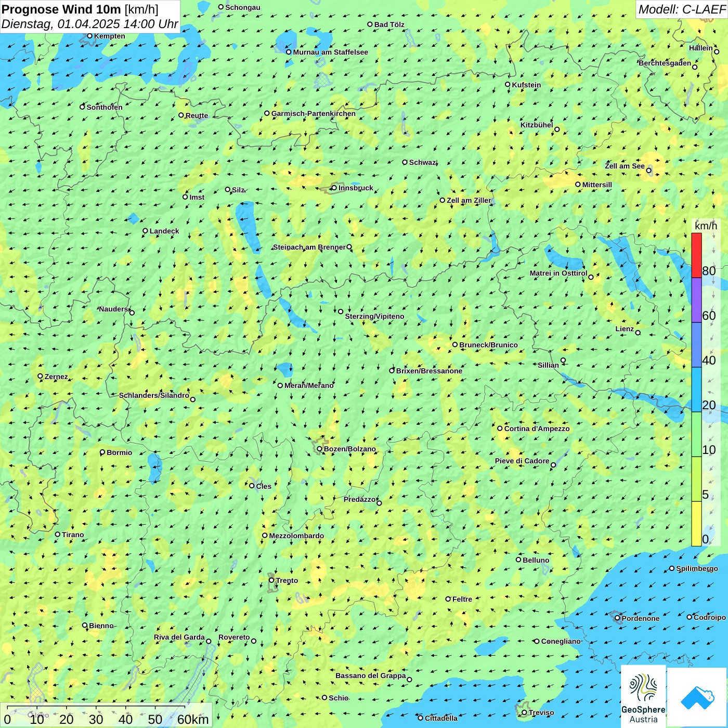
Task: Select the Murnau am Staffelsee label
Action: 330,52
